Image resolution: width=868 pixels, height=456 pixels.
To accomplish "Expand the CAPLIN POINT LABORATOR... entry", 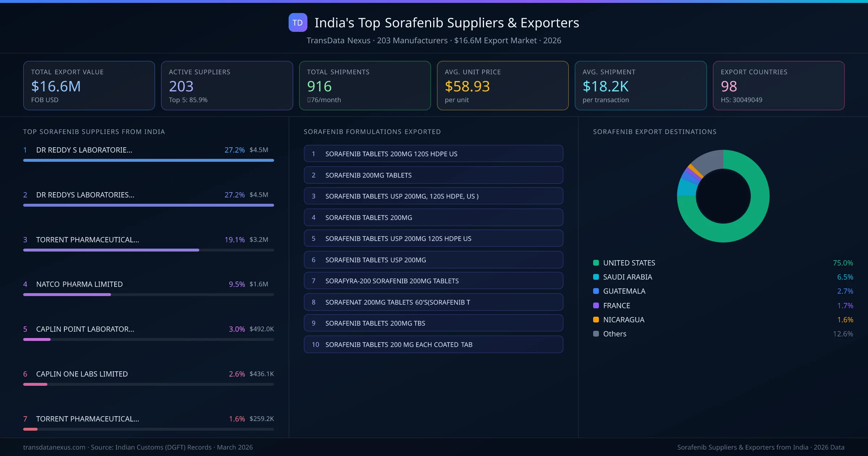I will (x=85, y=329).
